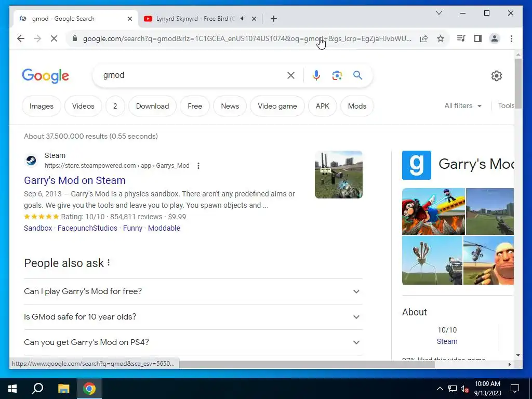
Task: Select the 2 filter chip
Action: coord(115,106)
